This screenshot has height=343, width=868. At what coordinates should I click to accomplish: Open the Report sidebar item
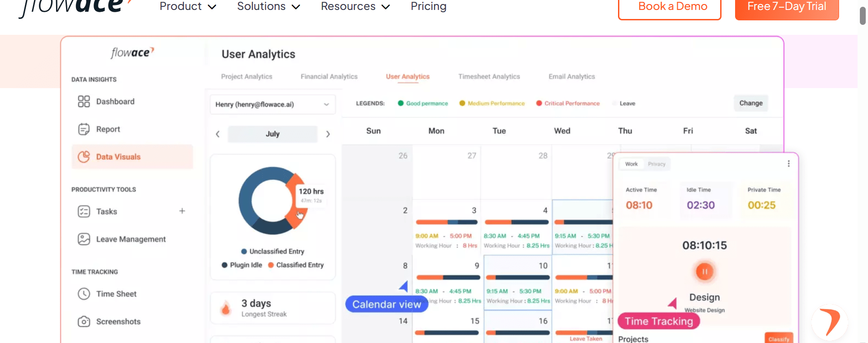click(132, 129)
